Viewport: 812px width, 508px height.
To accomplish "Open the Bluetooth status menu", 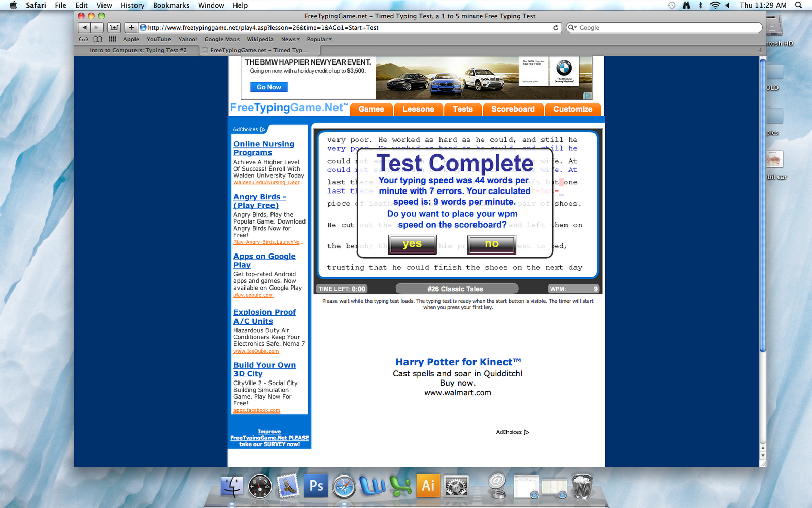I will 700,5.
